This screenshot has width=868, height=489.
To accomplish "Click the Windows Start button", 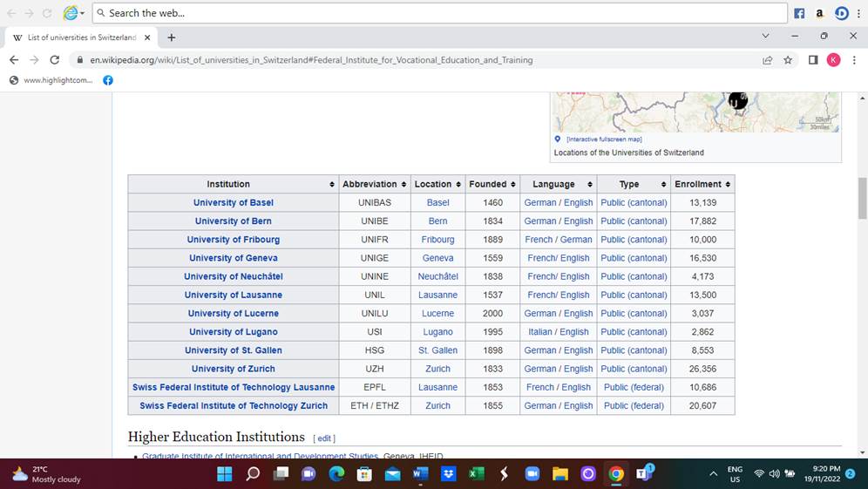I will tap(224, 474).
